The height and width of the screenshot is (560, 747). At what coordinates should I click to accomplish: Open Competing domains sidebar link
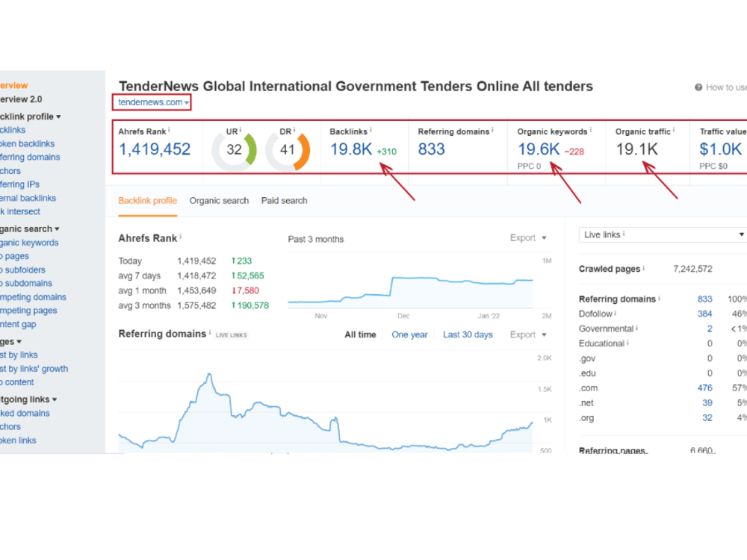tap(34, 297)
